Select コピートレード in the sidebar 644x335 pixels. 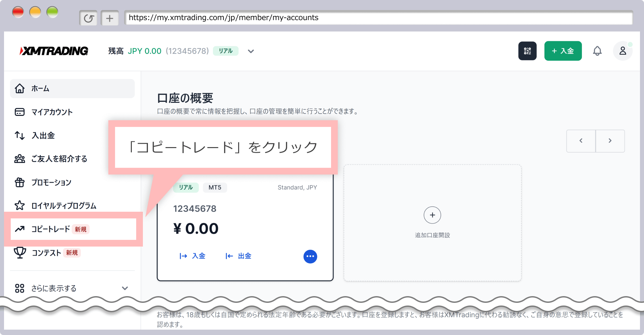50,229
